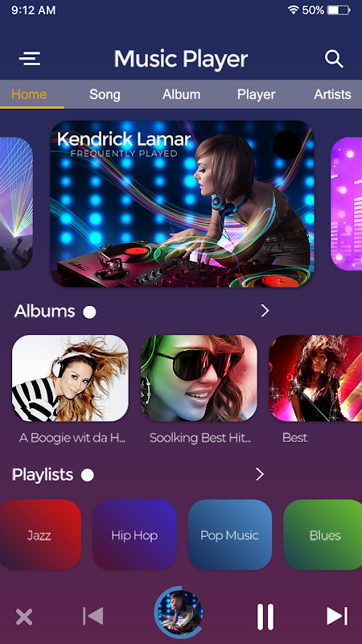Close the mini player with X icon

click(24, 617)
